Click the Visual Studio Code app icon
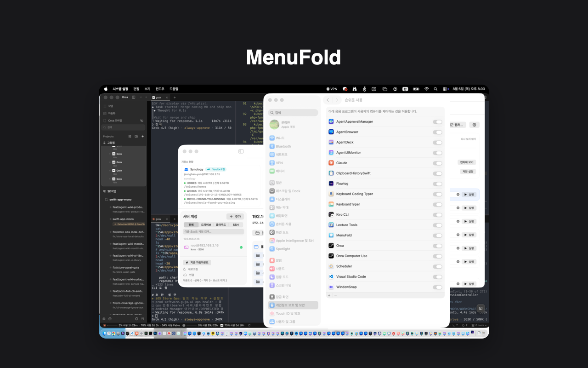 (x=331, y=276)
